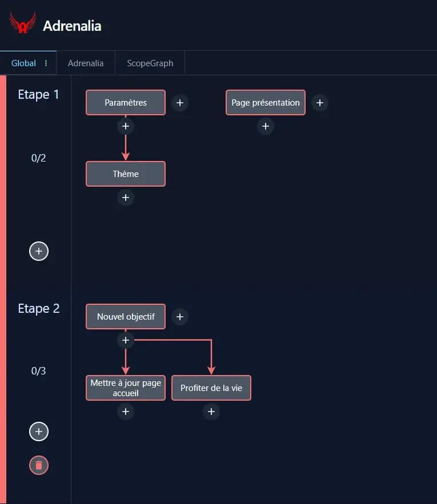Select the Thème node
Viewport: 437px width, 504px height.
click(x=126, y=174)
